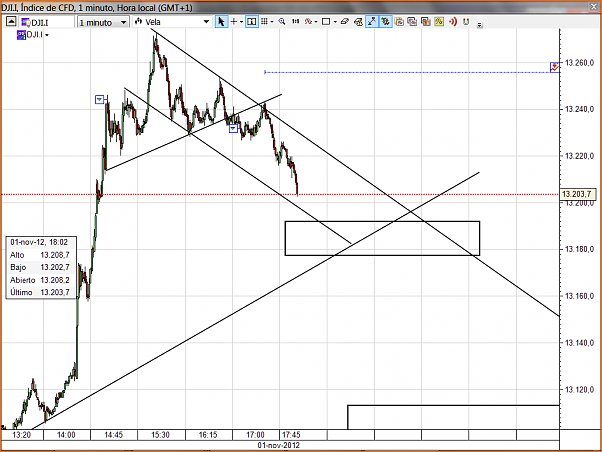602x452 pixels.
Task: Click the delete drawings icon
Action: [x=358, y=22]
